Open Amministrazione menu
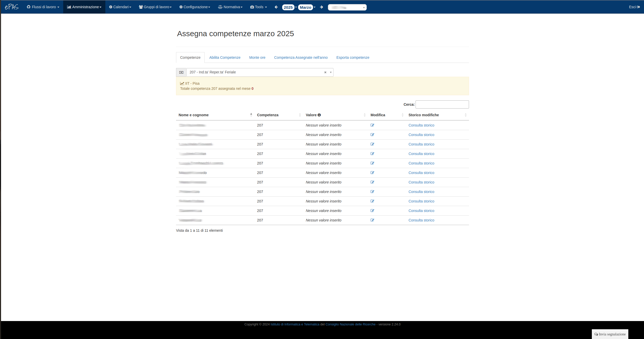644x339 pixels. tap(84, 7)
